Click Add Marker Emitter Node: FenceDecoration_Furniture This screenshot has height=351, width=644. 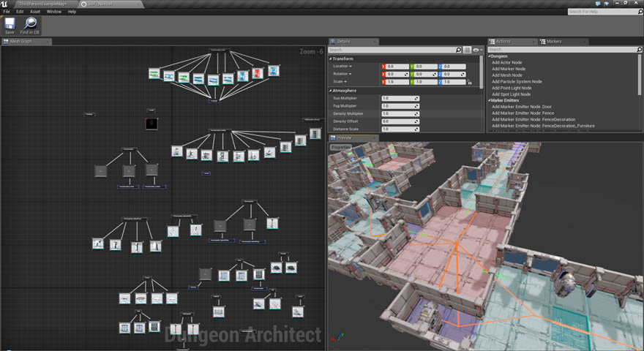point(543,126)
